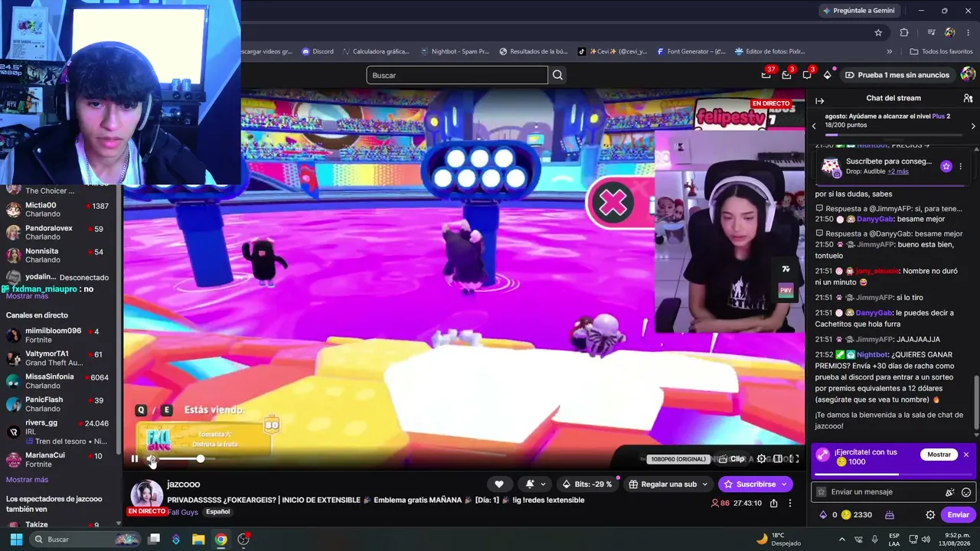Open the chat community users icon

pos(968,99)
